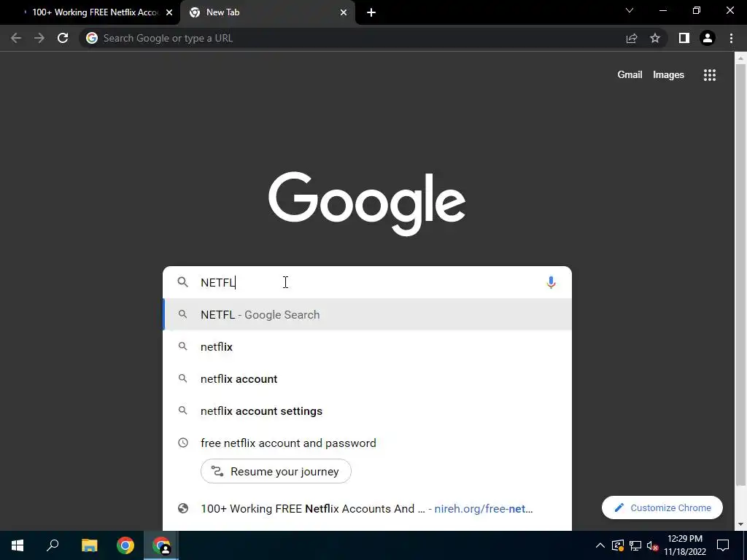Open File Explorer from the taskbar
Image resolution: width=747 pixels, height=560 pixels.
coord(89,545)
